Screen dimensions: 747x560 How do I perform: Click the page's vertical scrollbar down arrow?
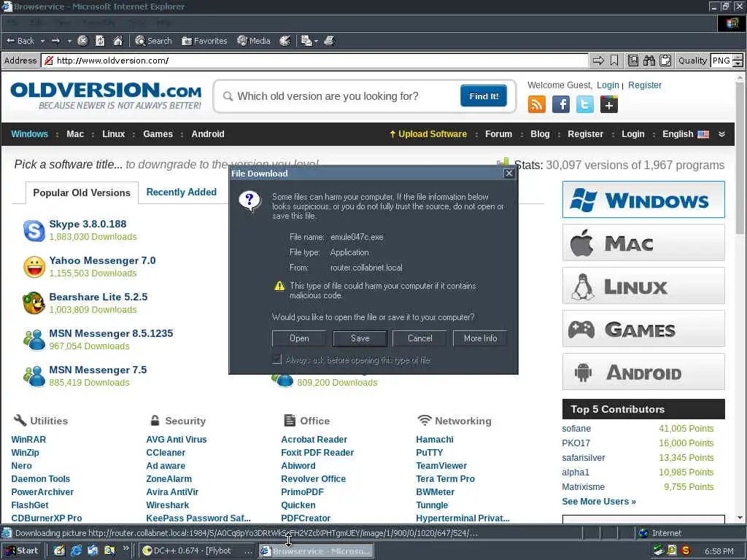tap(740, 518)
